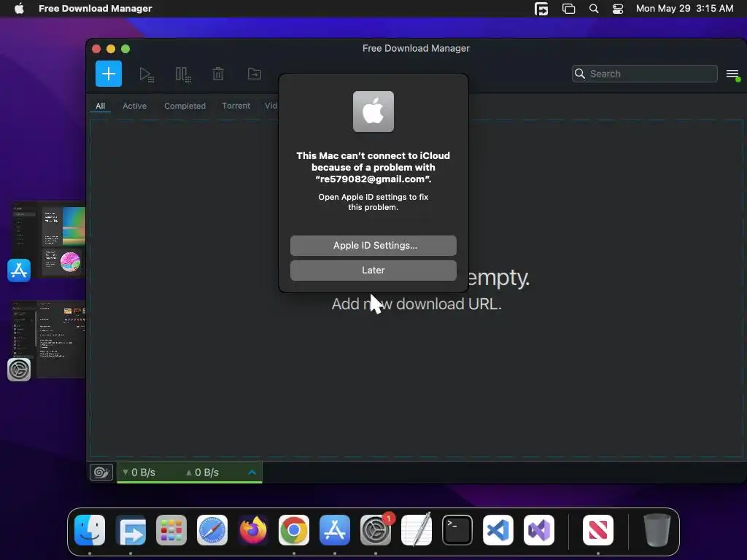Click the date and time in menu bar

tap(684, 9)
